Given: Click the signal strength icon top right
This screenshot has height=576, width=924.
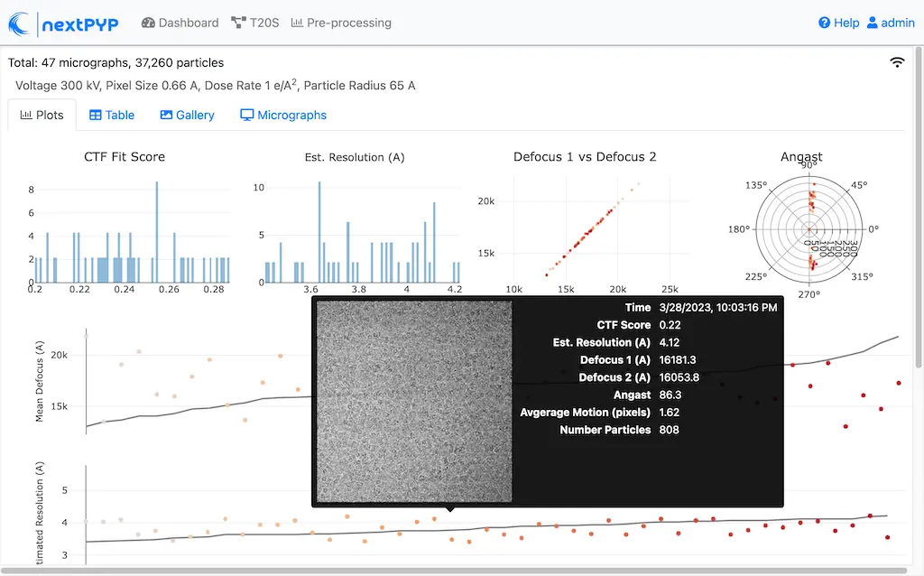Looking at the screenshot, I should pyautogui.click(x=897, y=61).
